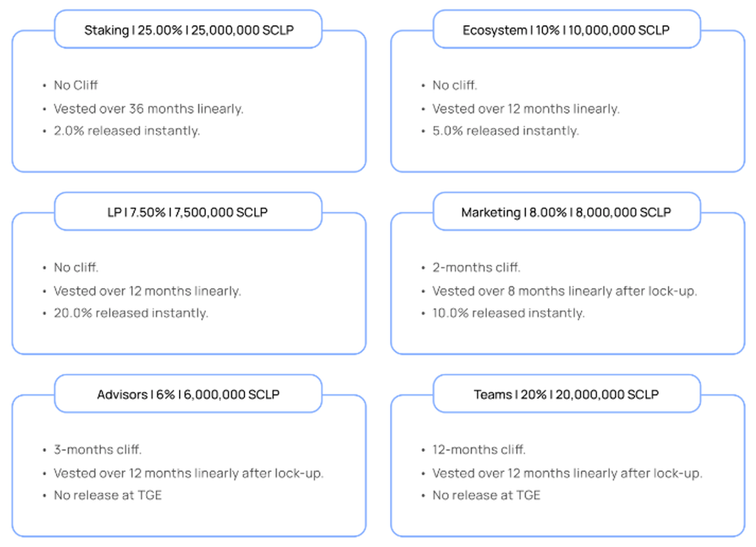Select the "10.0% released instantly" line

pos(508,313)
